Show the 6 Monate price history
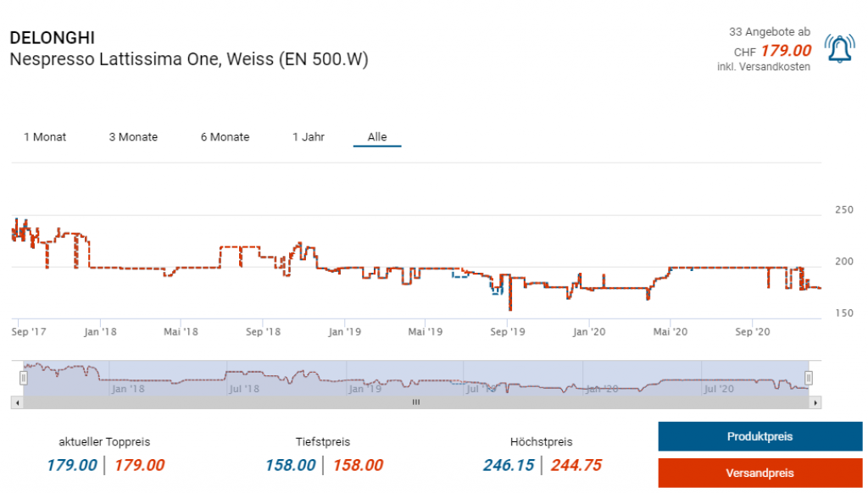The height and width of the screenshot is (493, 868). 225,137
